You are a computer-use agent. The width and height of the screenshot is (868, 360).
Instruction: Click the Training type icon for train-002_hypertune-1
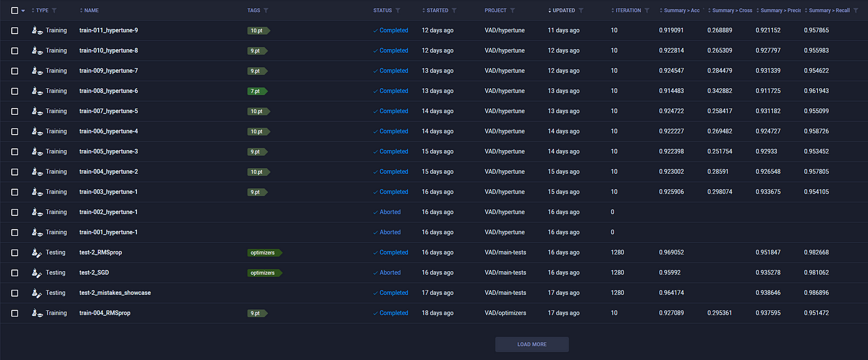(x=37, y=212)
